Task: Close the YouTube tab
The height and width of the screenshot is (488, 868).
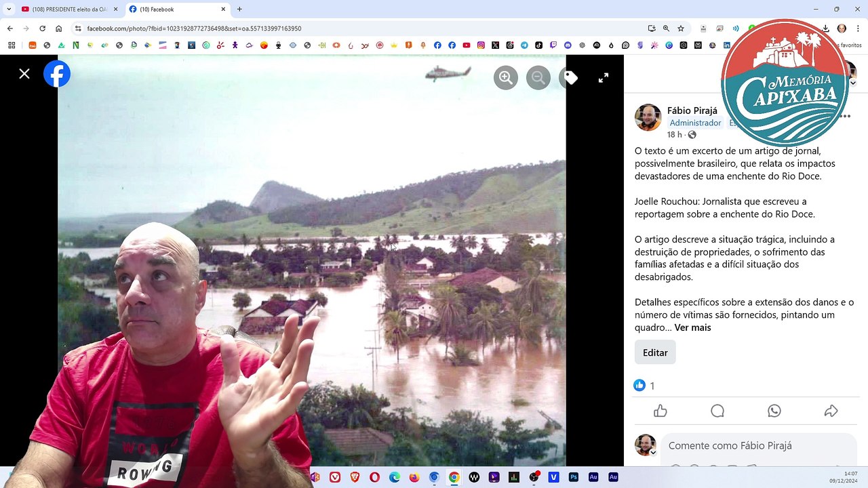Action: coord(115,9)
